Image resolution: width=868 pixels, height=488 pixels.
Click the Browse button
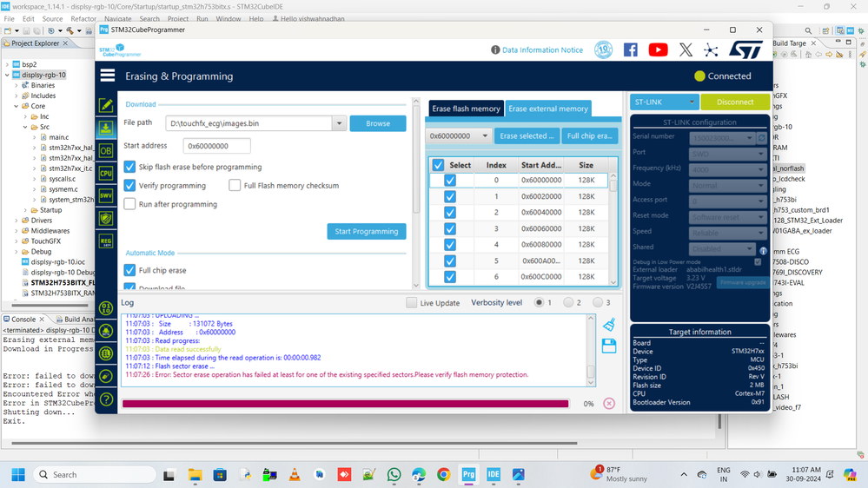[378, 123]
